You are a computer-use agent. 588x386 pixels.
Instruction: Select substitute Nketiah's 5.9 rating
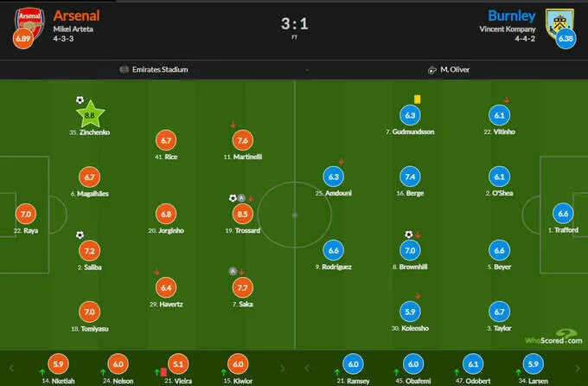60,364
